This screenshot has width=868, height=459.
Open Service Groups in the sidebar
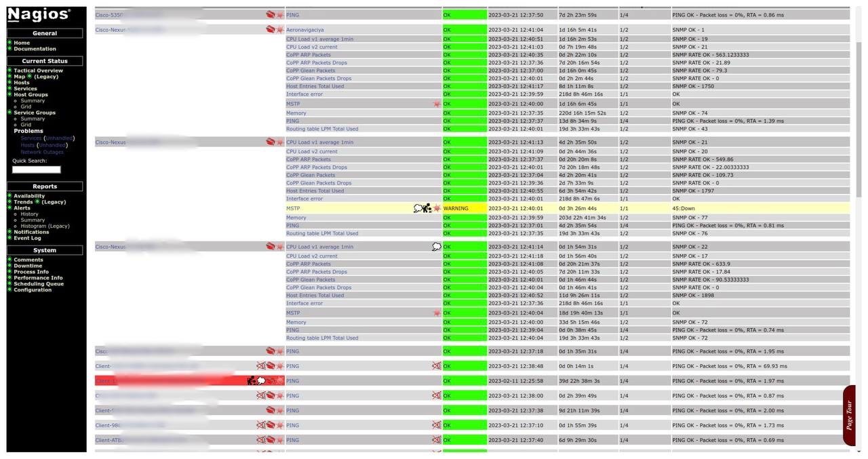click(35, 113)
